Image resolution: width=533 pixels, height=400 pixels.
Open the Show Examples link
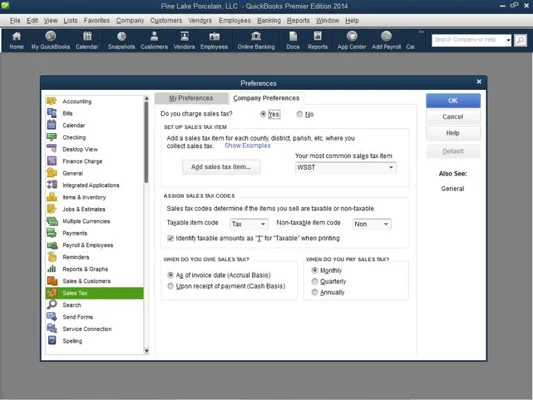tap(247, 145)
